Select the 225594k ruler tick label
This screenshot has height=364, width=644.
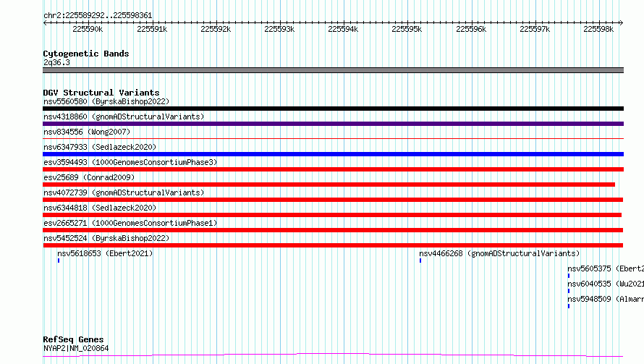coord(343,29)
